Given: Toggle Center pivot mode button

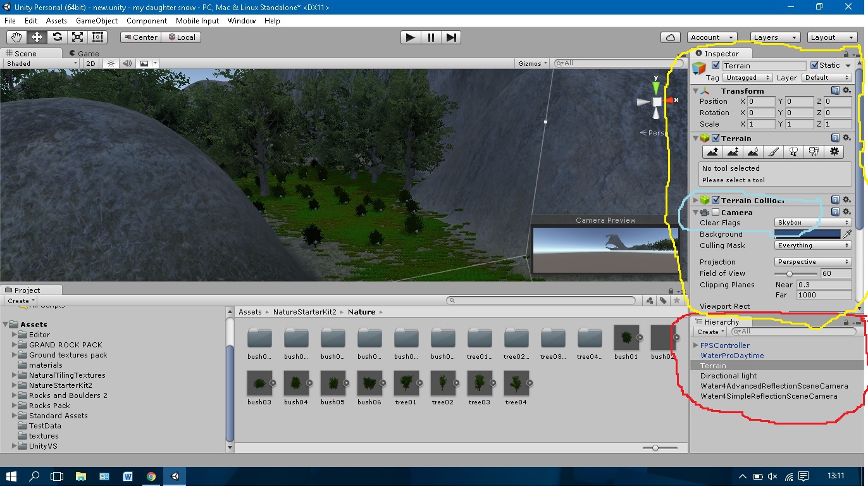Looking at the screenshot, I should coord(141,37).
